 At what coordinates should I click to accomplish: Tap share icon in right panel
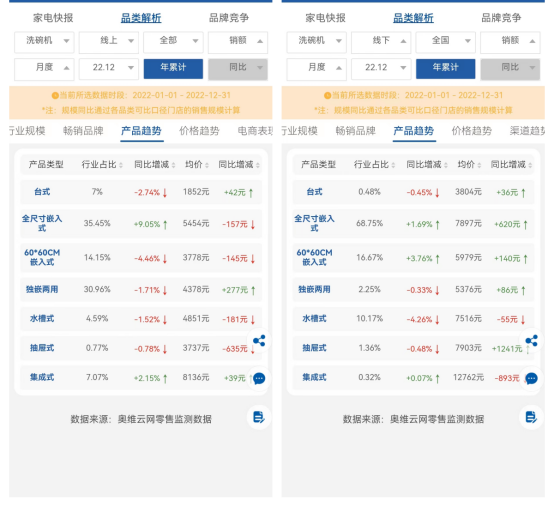[531, 341]
